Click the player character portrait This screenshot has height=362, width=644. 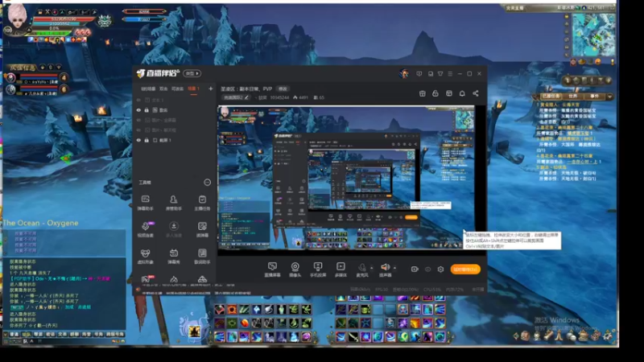click(x=17, y=18)
